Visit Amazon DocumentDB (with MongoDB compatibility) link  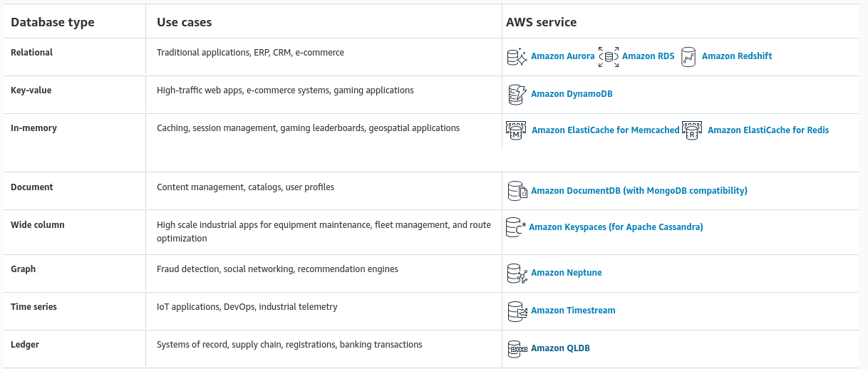[639, 191]
